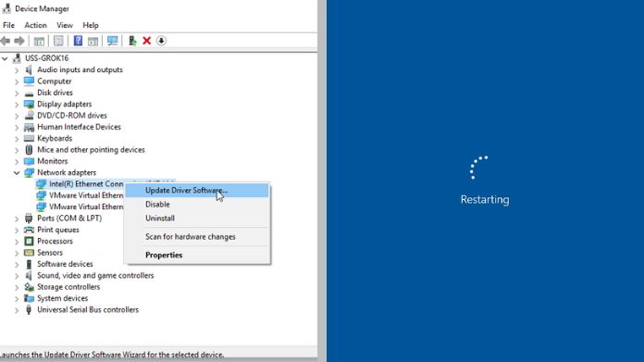Click the Disable down-arrow toolbar icon
This screenshot has height=362, width=644.
click(x=161, y=41)
